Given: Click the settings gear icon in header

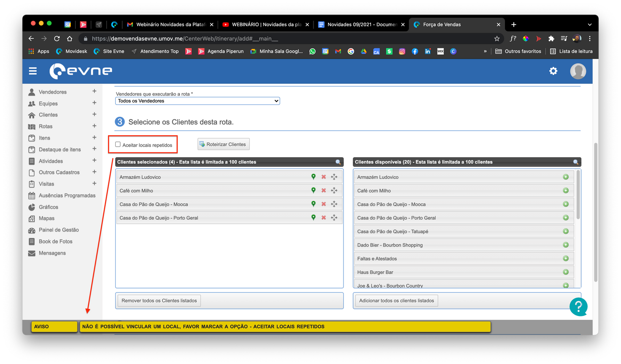Looking at the screenshot, I should point(553,71).
